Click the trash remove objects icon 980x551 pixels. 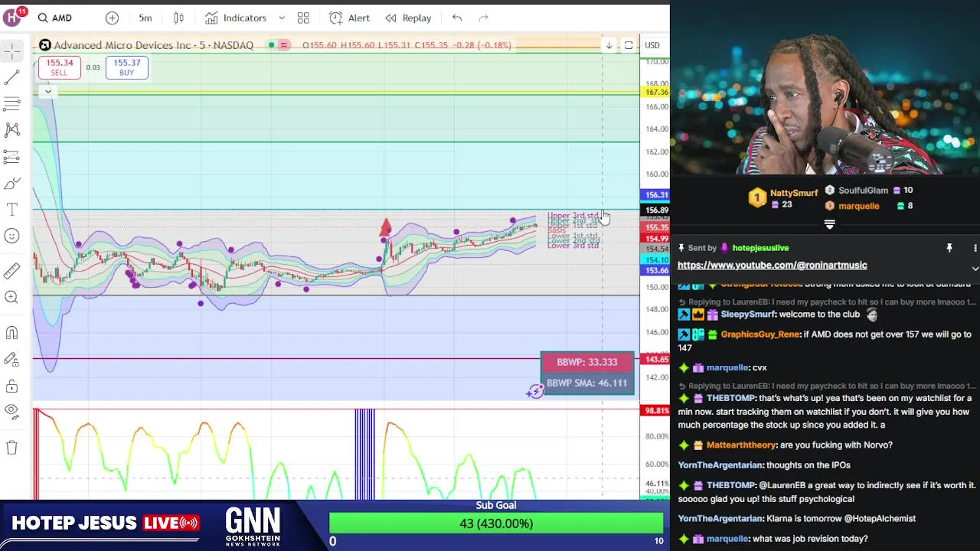tap(11, 447)
